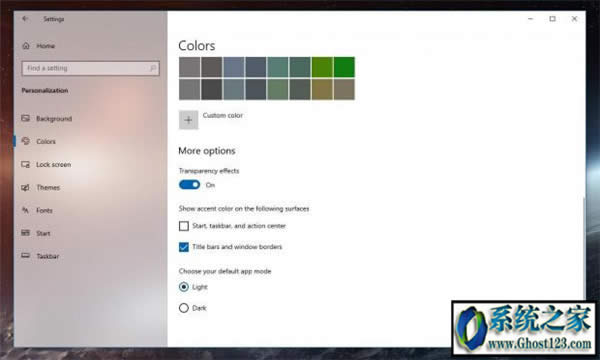Pick the first gray swatch in top row
Screen dimensions: 600x360
[x=189, y=67]
